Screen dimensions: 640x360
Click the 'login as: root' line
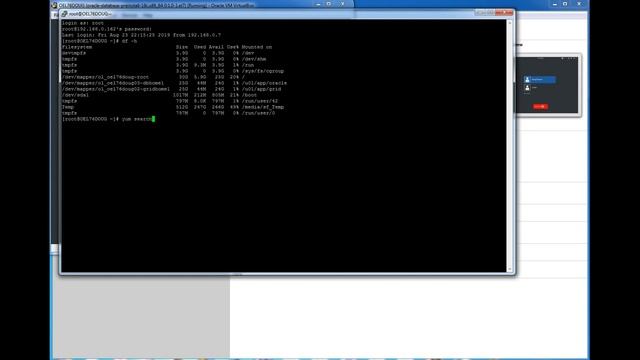tap(83, 23)
